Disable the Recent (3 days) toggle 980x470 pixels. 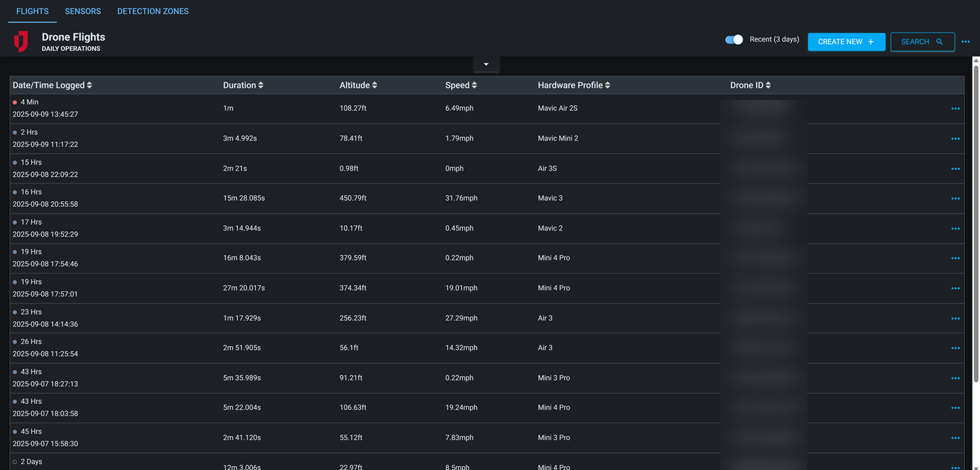click(734, 39)
